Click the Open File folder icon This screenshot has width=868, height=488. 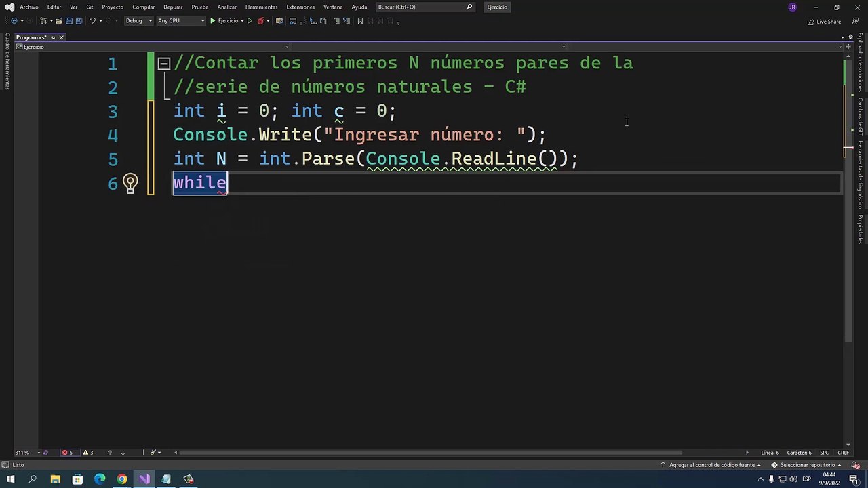[58, 21]
